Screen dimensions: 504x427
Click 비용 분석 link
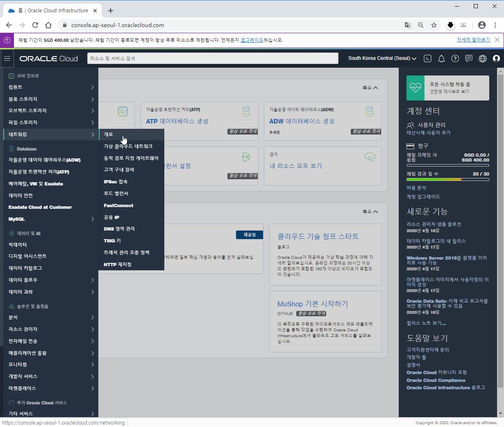pyautogui.click(x=416, y=188)
